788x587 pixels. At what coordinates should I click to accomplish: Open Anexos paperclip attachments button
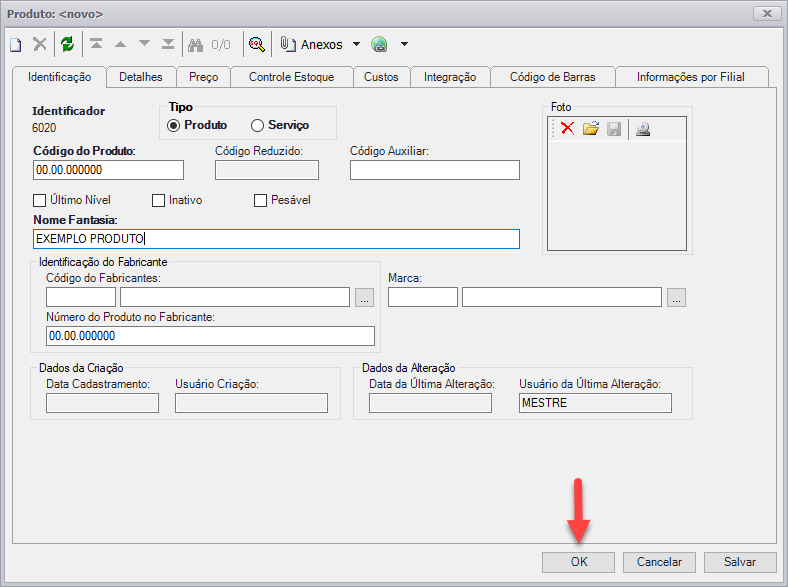coord(312,45)
